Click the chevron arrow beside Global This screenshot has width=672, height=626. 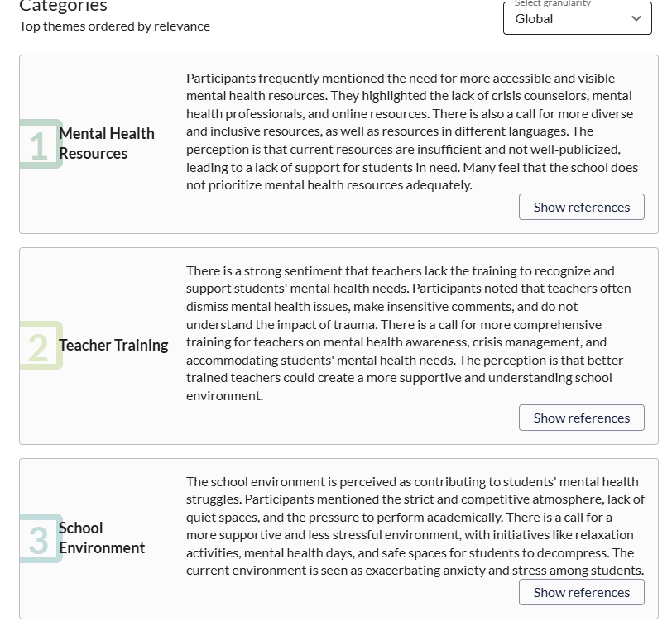tap(636, 18)
